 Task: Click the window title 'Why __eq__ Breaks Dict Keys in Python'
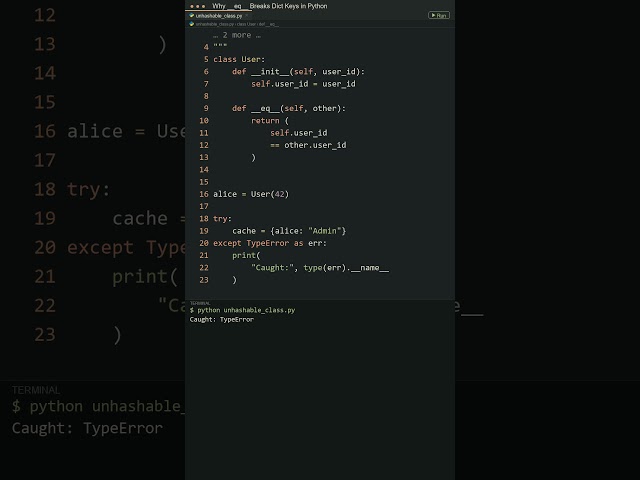point(269,6)
